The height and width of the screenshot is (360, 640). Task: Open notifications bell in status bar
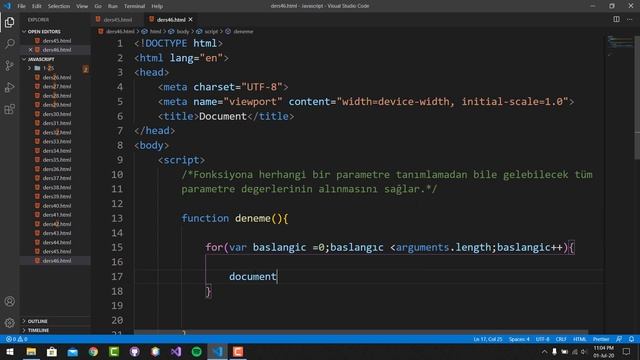pos(631,339)
